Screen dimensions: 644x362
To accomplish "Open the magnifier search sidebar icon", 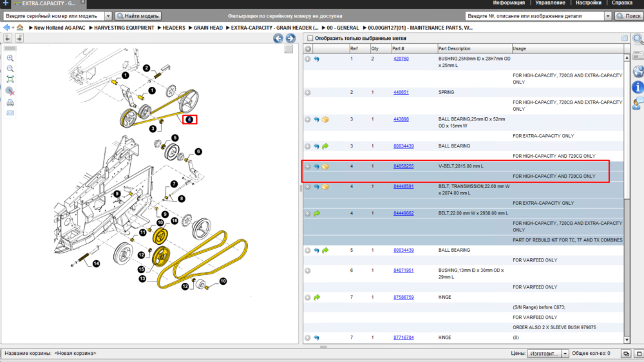I will click(x=638, y=39).
